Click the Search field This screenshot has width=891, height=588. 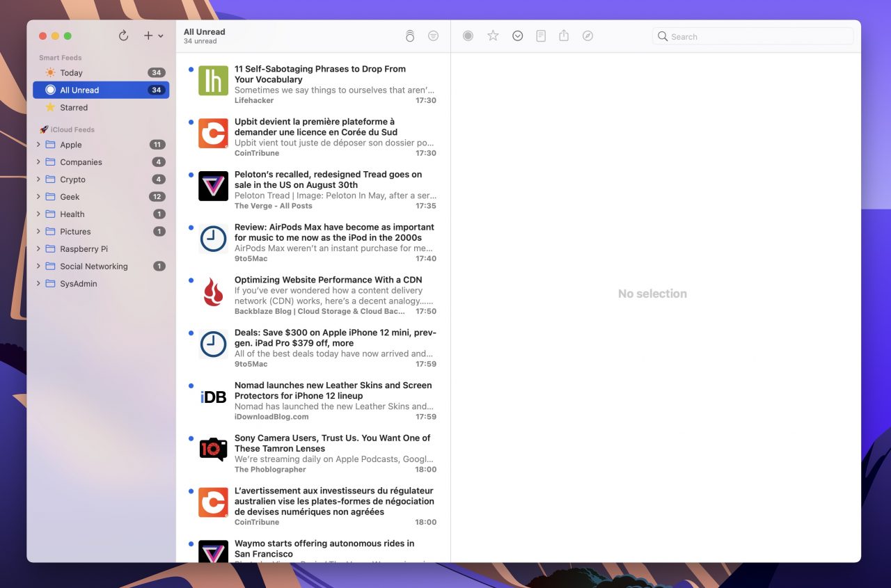pyautogui.click(x=752, y=36)
